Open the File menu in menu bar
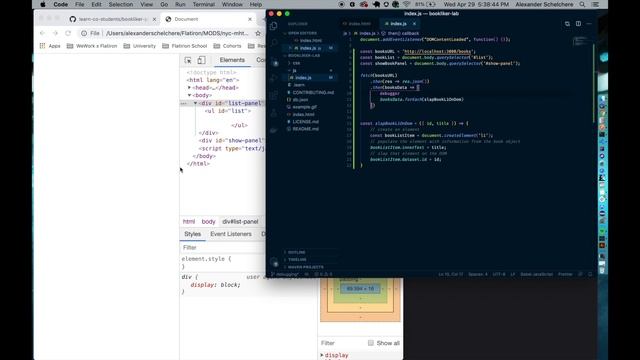This screenshot has width=640, height=360. [80, 4]
